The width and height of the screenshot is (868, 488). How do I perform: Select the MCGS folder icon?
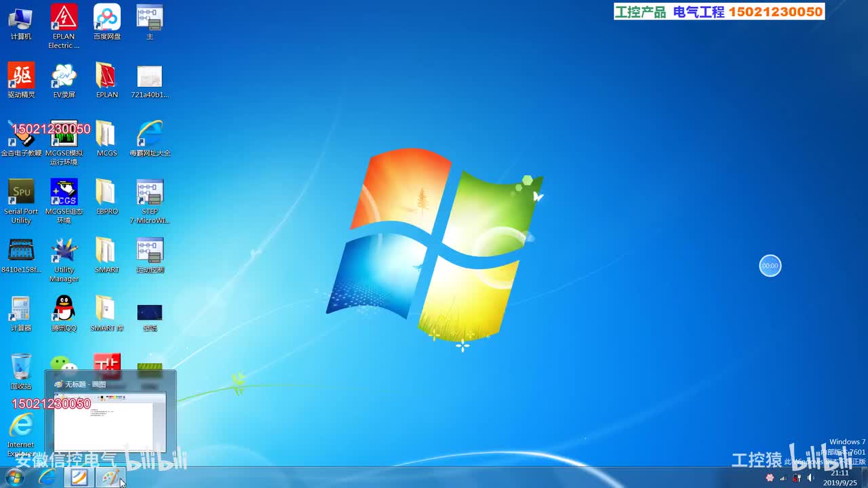click(x=107, y=139)
